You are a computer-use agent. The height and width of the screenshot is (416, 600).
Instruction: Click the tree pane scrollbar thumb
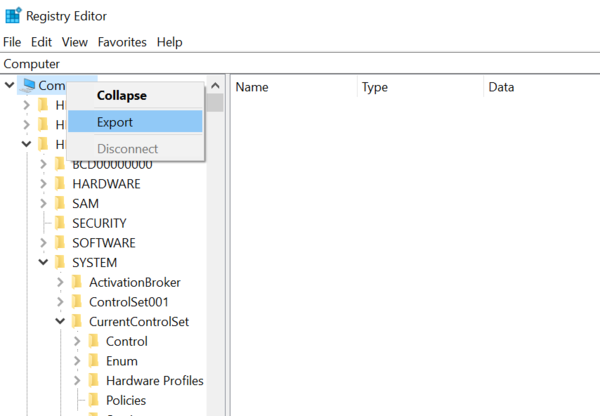pyautogui.click(x=215, y=103)
